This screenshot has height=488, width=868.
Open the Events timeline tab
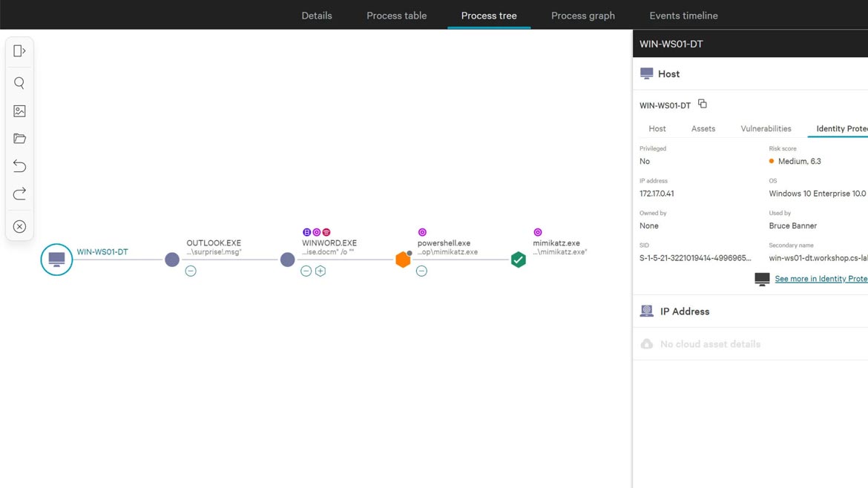tap(683, 16)
